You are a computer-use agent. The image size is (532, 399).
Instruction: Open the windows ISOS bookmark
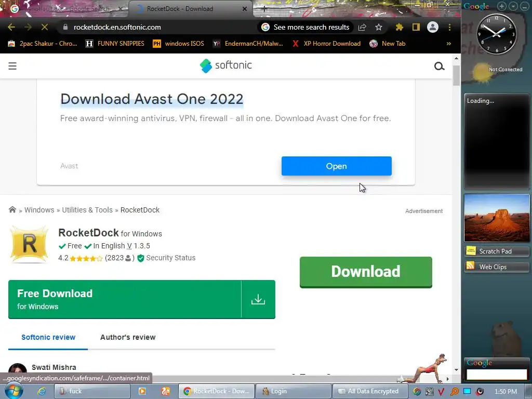[x=179, y=44]
